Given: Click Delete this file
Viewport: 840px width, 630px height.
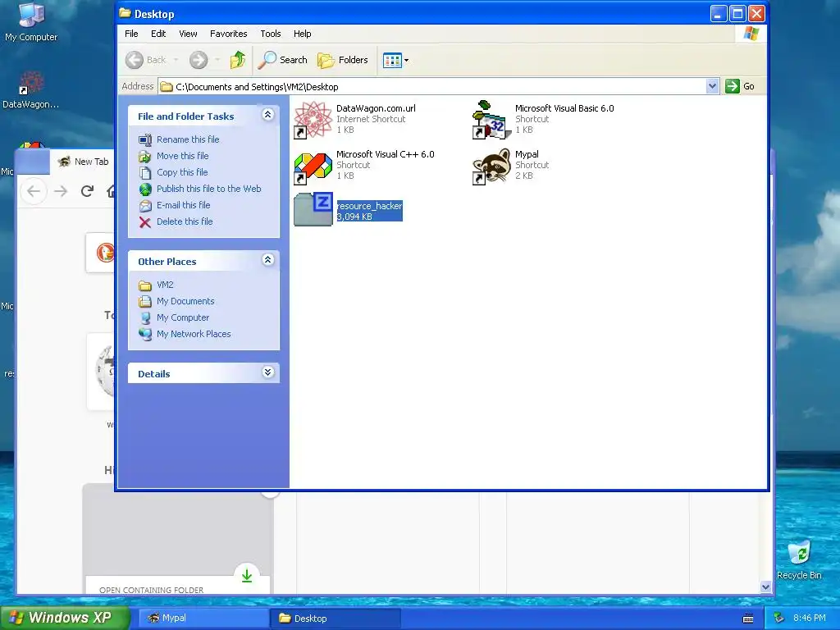Looking at the screenshot, I should [x=185, y=221].
